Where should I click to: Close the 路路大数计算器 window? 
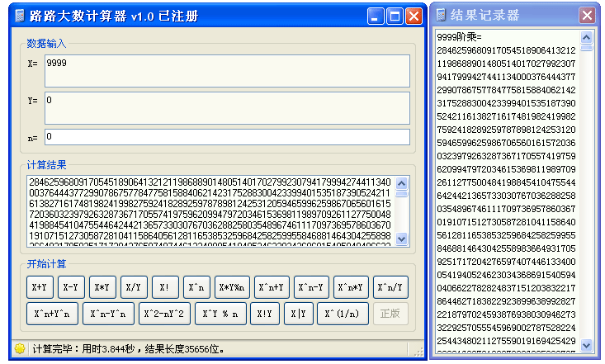[x=414, y=17]
